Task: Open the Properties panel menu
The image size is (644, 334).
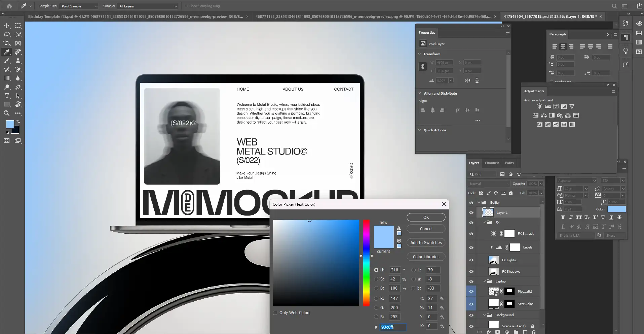Action: click(x=508, y=33)
